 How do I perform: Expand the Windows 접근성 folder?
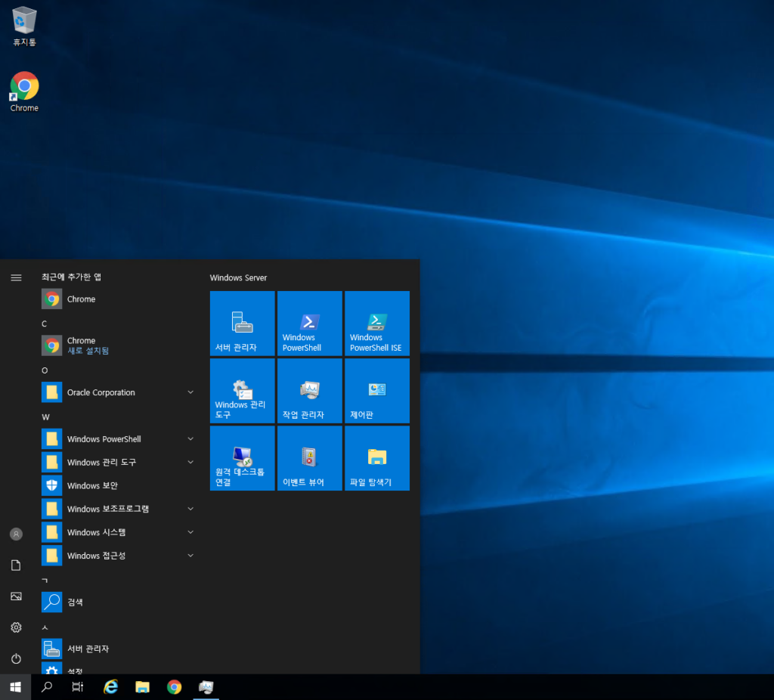pos(119,556)
